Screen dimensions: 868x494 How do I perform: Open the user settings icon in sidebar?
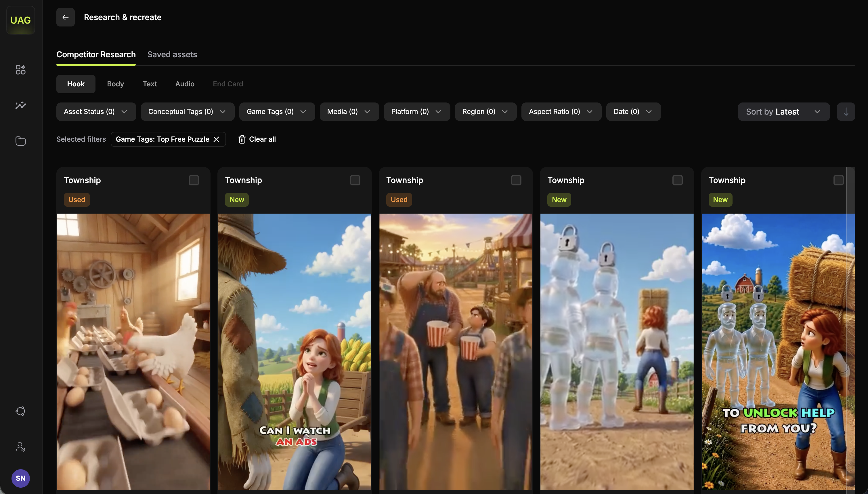coord(21,447)
